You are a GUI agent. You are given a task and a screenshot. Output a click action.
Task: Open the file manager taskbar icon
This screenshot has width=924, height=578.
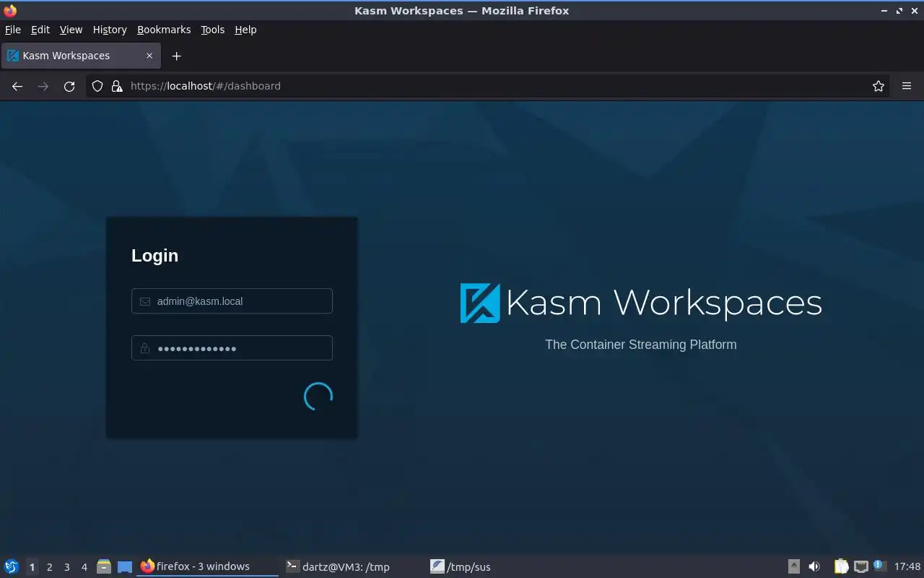(104, 566)
